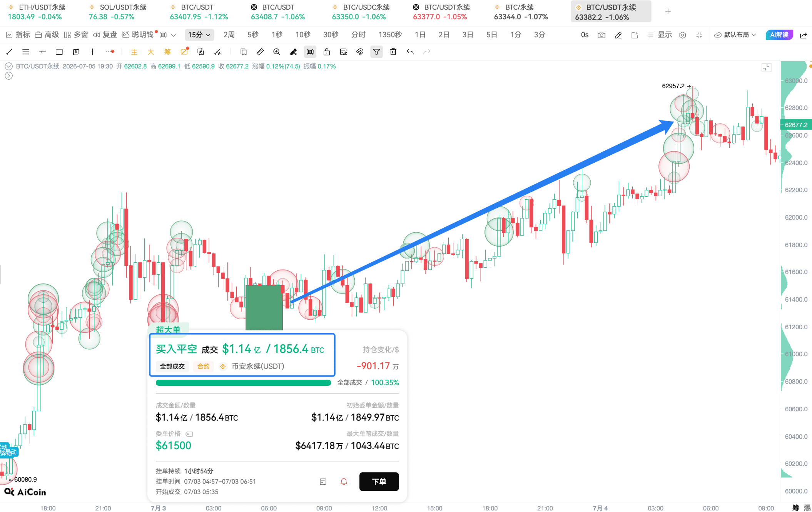Switch to the SOL/USDT永续 tab
This screenshot has height=512, width=812.
(x=117, y=12)
